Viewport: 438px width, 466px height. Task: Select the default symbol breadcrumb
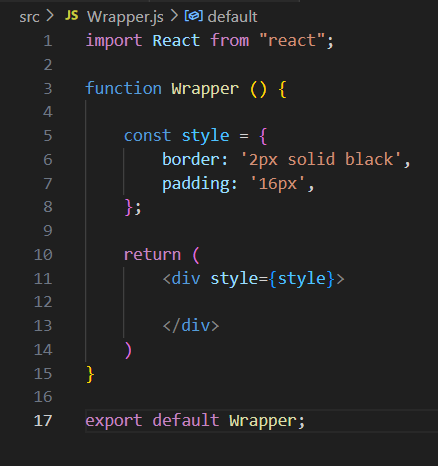pos(232,17)
